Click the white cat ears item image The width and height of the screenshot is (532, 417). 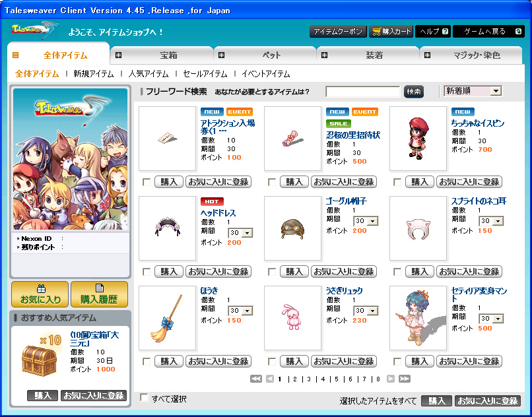pyautogui.click(x=418, y=228)
